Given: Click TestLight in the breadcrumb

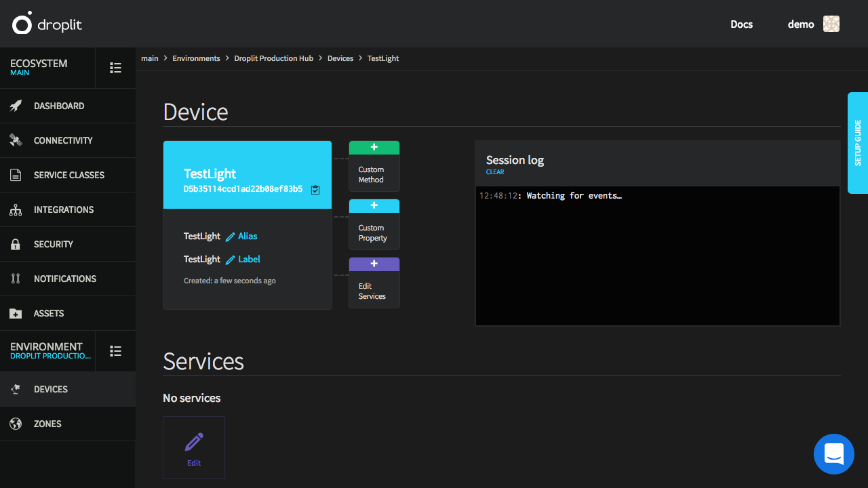Looking at the screenshot, I should [x=383, y=58].
